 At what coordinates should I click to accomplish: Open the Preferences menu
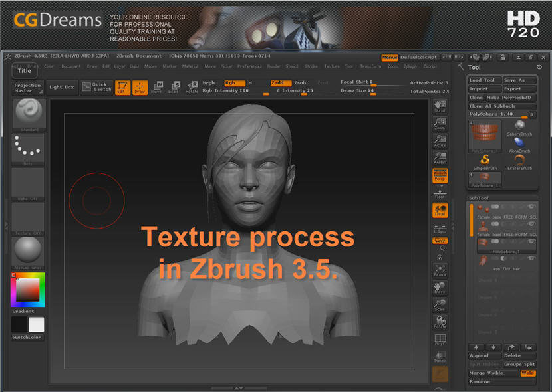pos(249,66)
